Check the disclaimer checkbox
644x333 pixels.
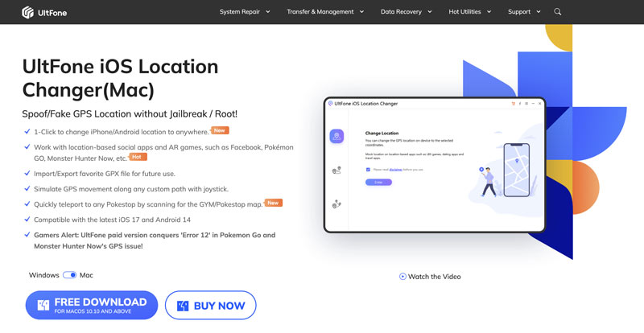point(368,170)
